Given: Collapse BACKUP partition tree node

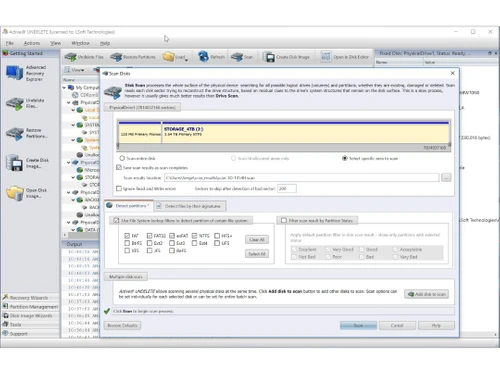Looking at the screenshot, I should [x=73, y=200].
